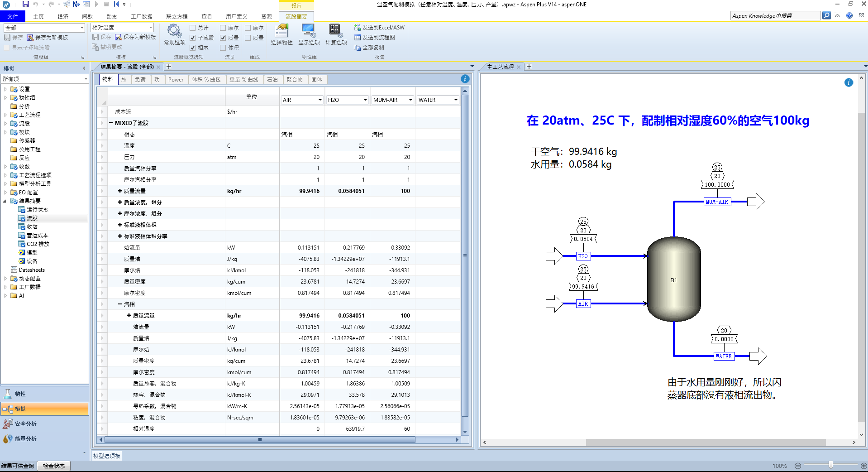868x472 pixels.
Task: Open the WATER column stream dropdown
Action: tap(456, 100)
